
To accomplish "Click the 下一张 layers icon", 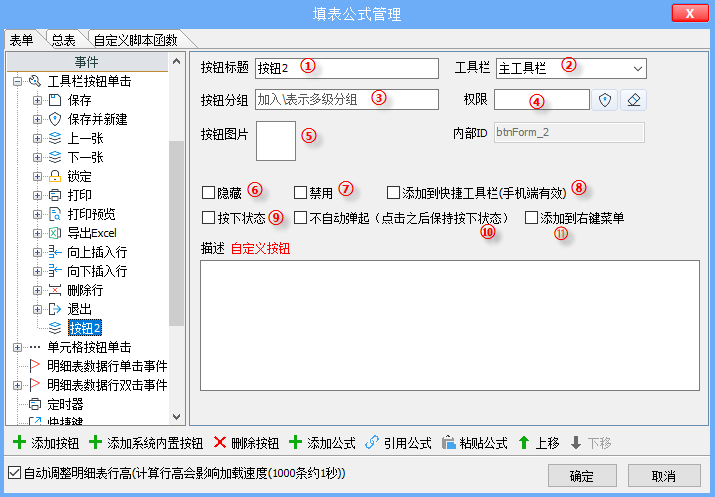I will [55, 157].
